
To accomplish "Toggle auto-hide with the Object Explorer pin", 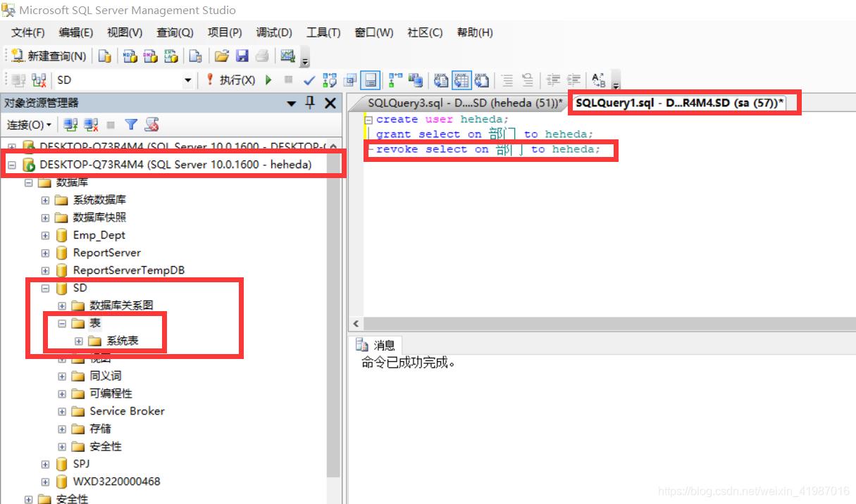I will point(310,103).
